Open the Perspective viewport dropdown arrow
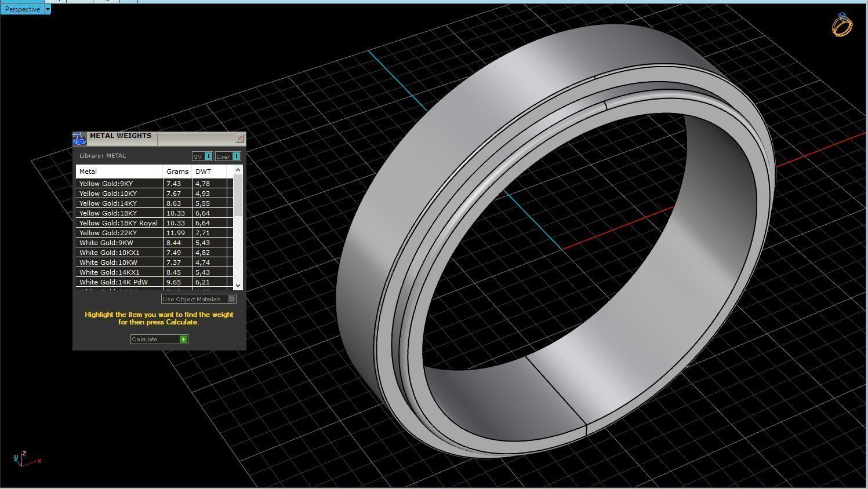868x489 pixels. 48,9
